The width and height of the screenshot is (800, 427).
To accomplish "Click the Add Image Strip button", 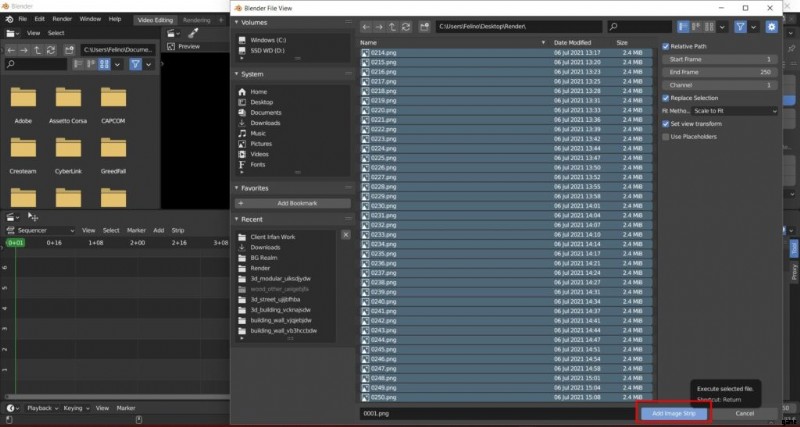I will coord(673,413).
